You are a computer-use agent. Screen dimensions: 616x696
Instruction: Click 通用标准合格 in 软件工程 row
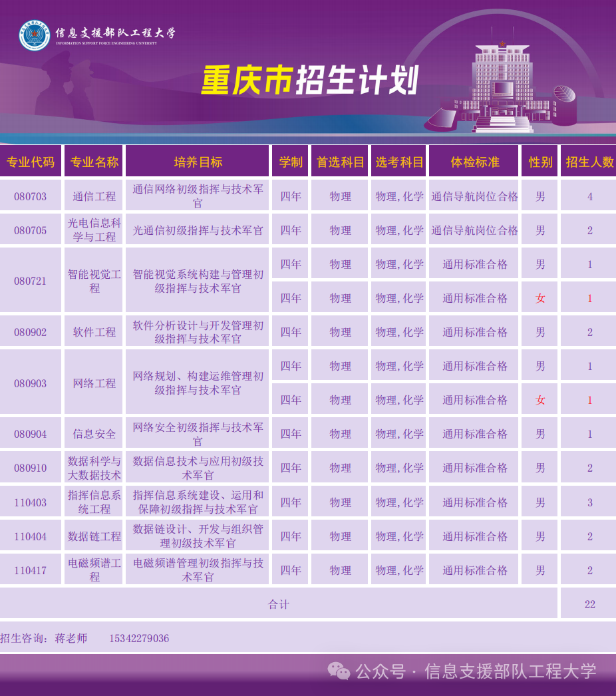click(x=474, y=332)
